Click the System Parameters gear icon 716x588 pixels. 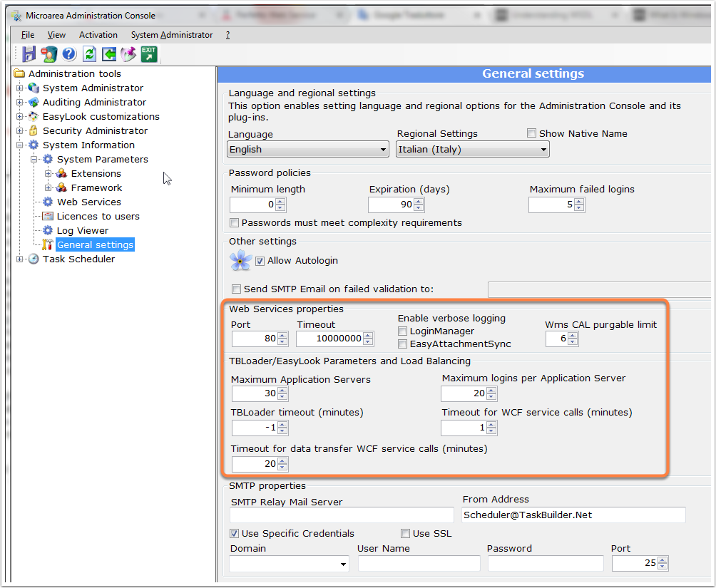point(48,159)
